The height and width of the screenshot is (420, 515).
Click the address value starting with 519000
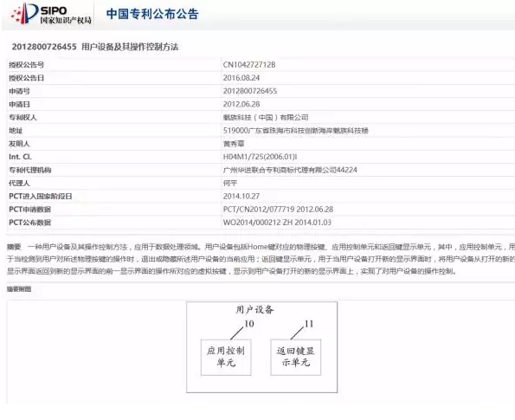point(296,131)
